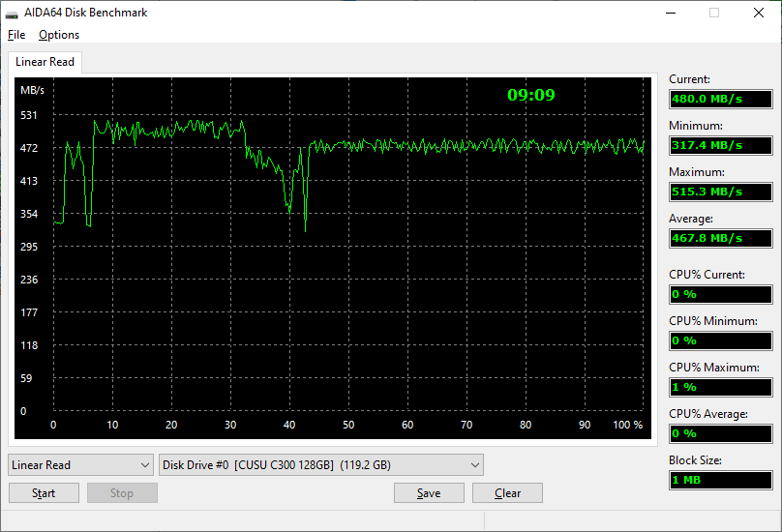Click the 295 y-axis label

pyautogui.click(x=28, y=247)
